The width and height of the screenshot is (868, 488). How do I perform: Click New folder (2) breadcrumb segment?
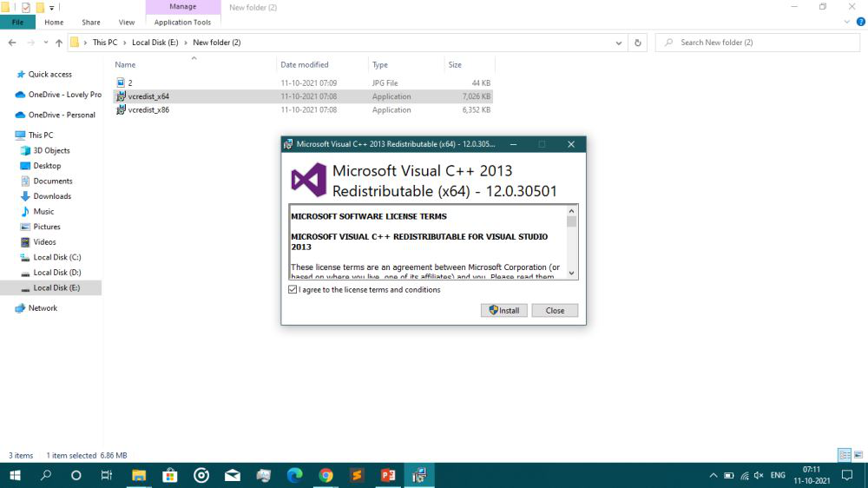pos(216,43)
